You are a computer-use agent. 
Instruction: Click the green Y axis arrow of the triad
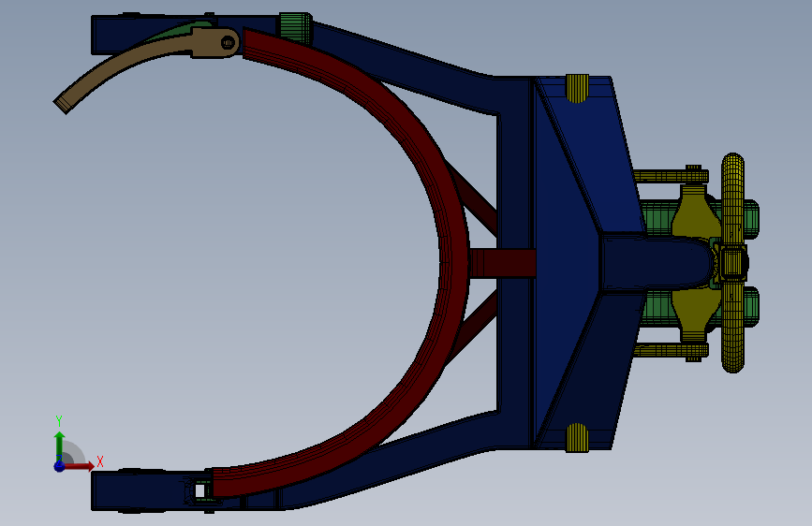60,446
